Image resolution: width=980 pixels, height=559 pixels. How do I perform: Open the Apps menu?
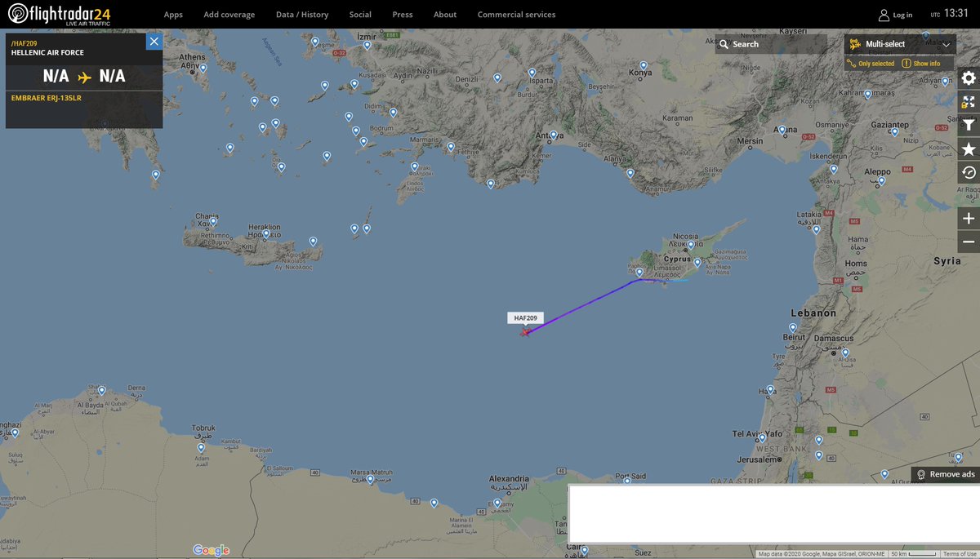coord(173,15)
